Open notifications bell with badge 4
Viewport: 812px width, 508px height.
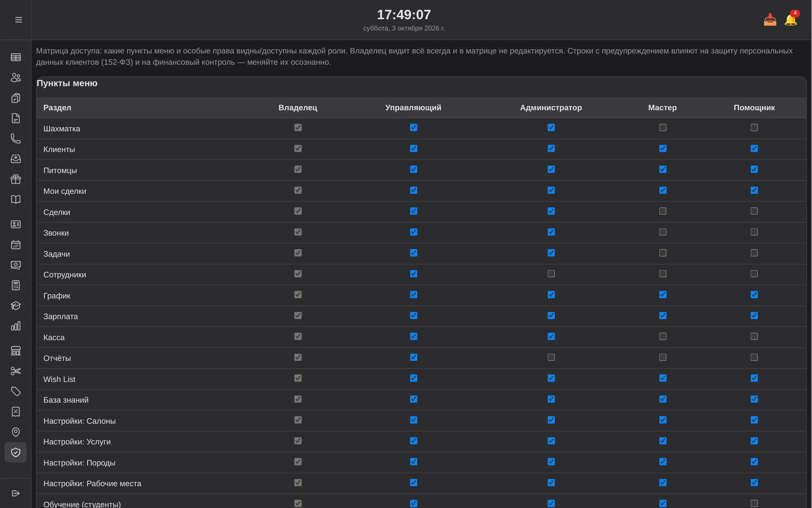791,19
